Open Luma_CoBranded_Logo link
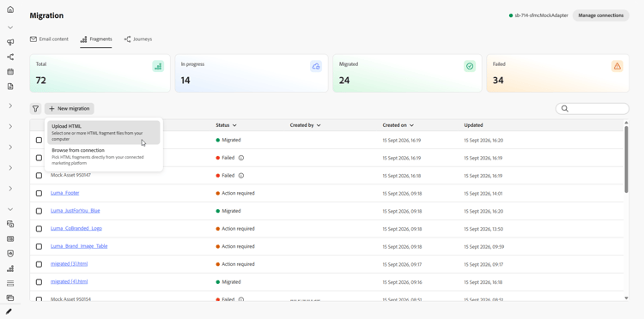 coord(76,228)
